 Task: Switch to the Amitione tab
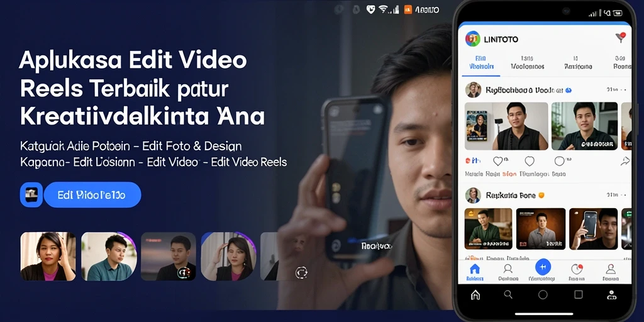click(578, 63)
